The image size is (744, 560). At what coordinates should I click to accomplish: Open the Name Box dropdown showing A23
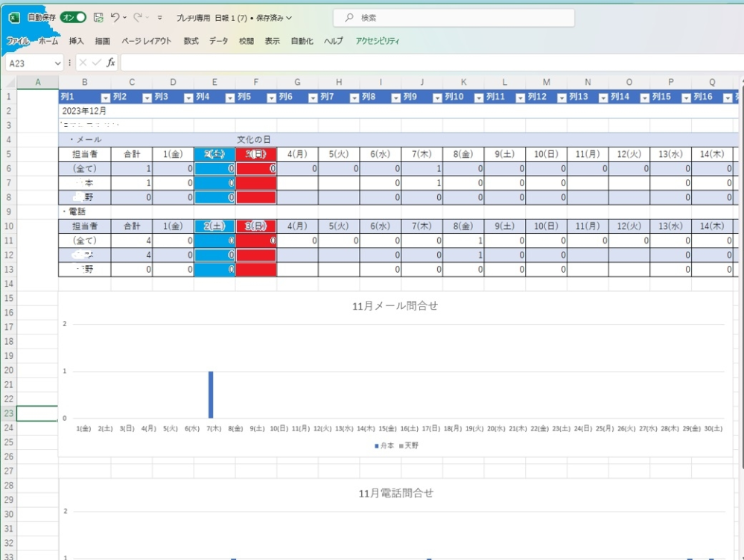point(57,63)
